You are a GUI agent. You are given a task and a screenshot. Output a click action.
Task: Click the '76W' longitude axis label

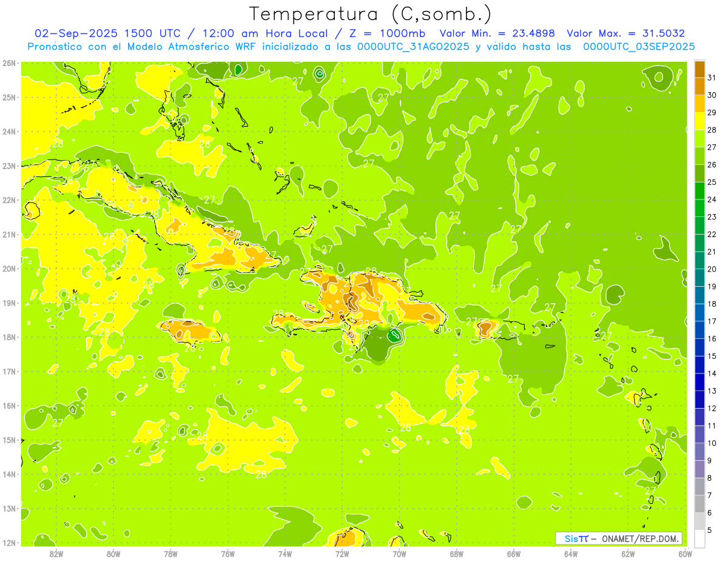[227, 554]
